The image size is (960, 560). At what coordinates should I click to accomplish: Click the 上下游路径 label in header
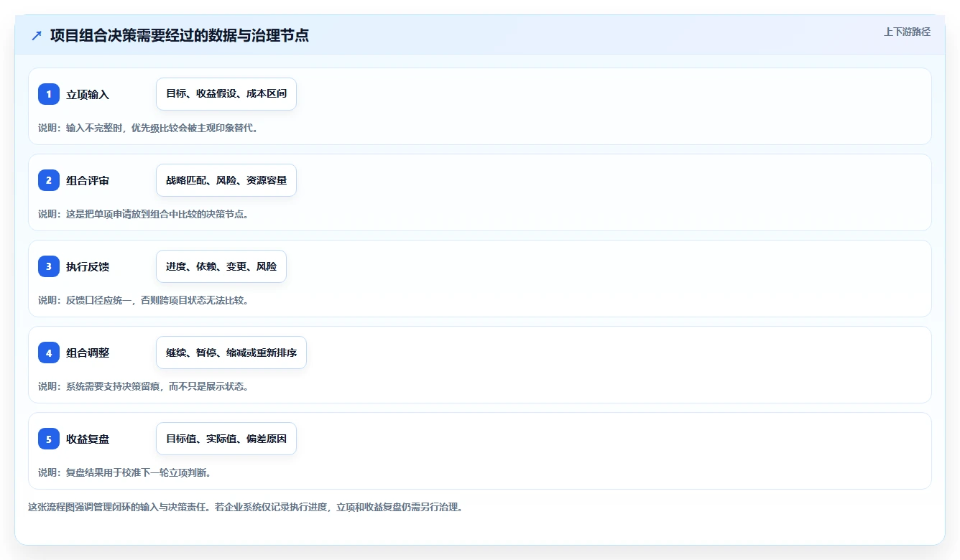click(x=907, y=32)
